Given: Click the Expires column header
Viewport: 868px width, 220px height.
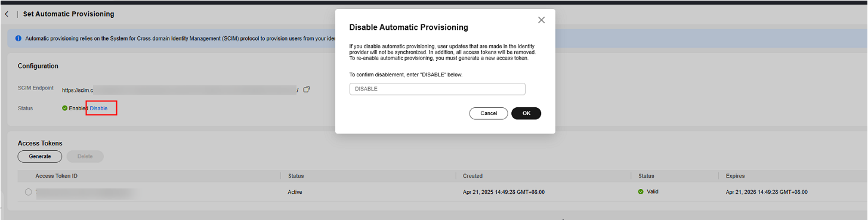Looking at the screenshot, I should pyautogui.click(x=735, y=176).
